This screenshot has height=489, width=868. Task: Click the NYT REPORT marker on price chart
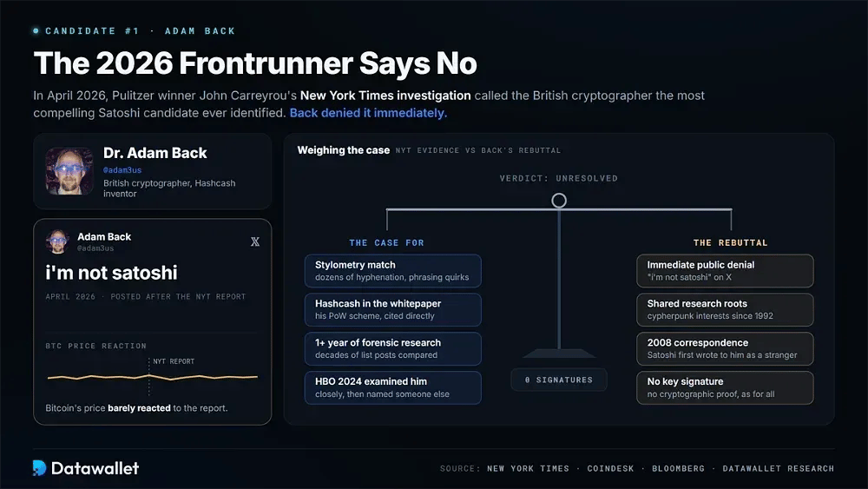click(x=174, y=361)
